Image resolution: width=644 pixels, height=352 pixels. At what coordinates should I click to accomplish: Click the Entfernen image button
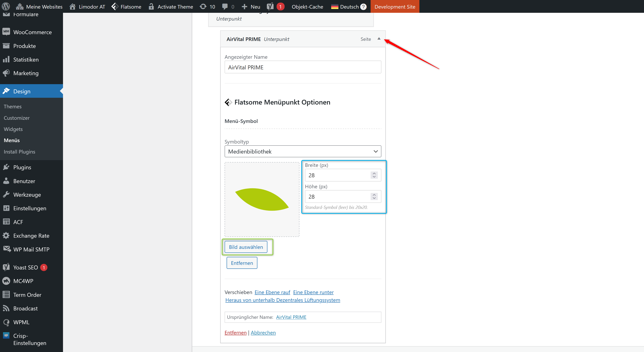point(242,263)
